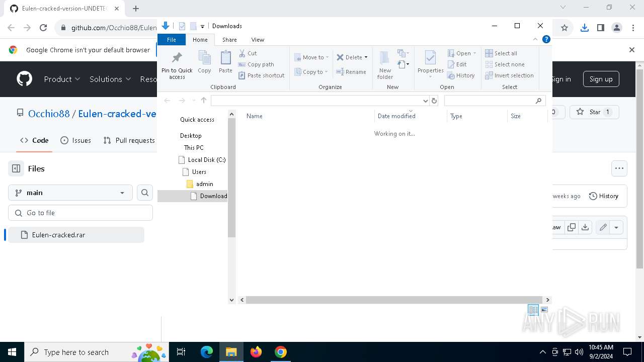Select Quick access in navigation pane

[x=197, y=120]
